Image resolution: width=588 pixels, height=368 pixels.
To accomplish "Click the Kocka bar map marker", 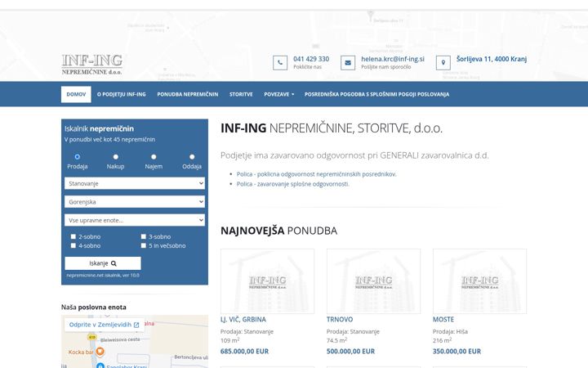I will [x=100, y=352].
